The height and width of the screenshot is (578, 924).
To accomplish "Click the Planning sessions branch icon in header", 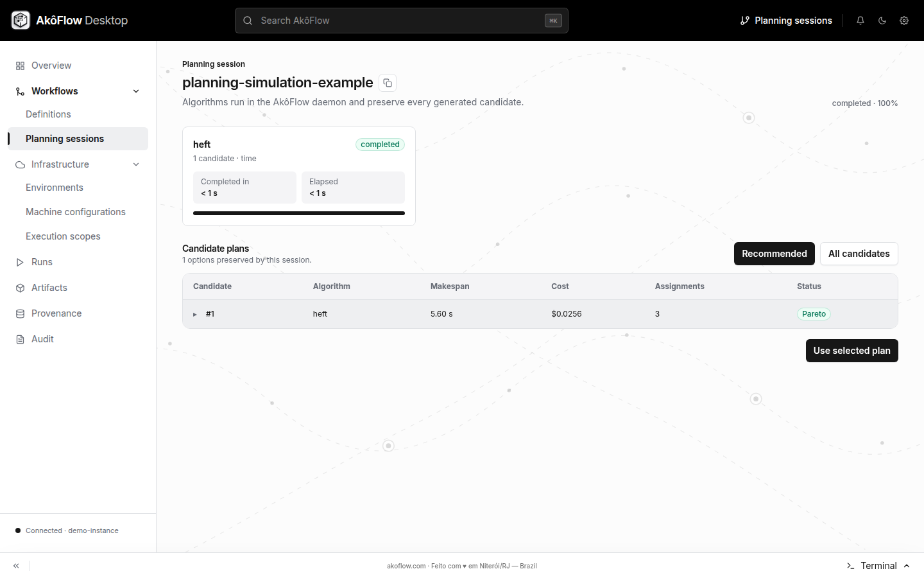I will pyautogui.click(x=745, y=21).
